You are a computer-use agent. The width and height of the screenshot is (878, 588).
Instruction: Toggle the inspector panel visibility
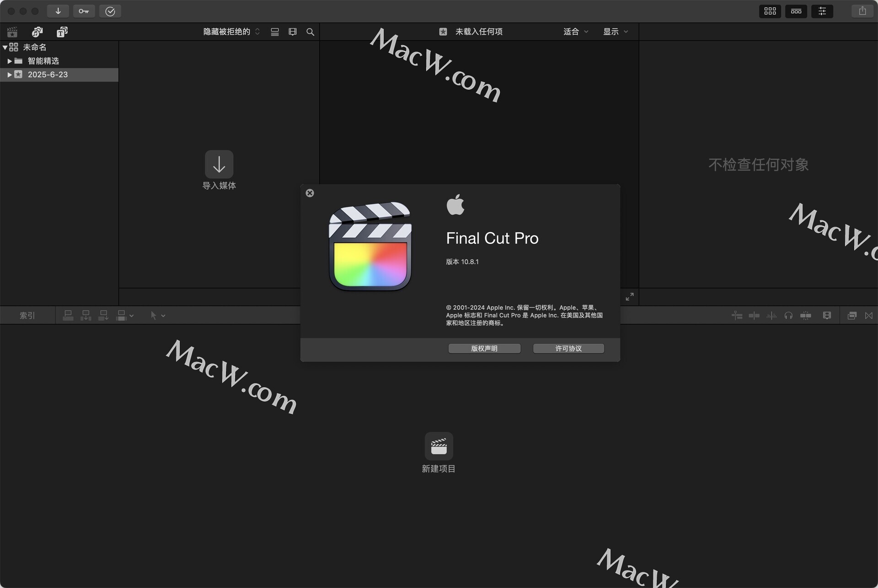[x=822, y=11]
